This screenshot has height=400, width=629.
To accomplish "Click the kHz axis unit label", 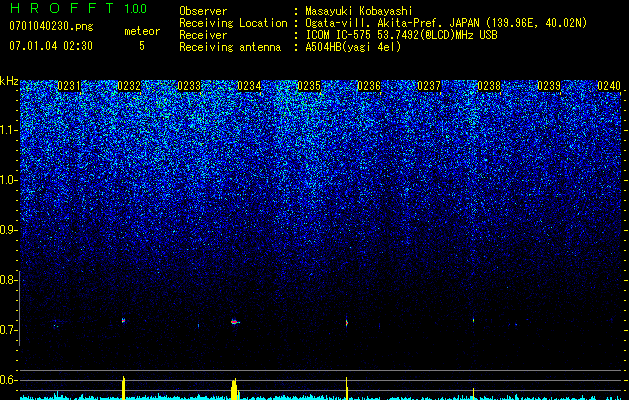I will 9,81.
